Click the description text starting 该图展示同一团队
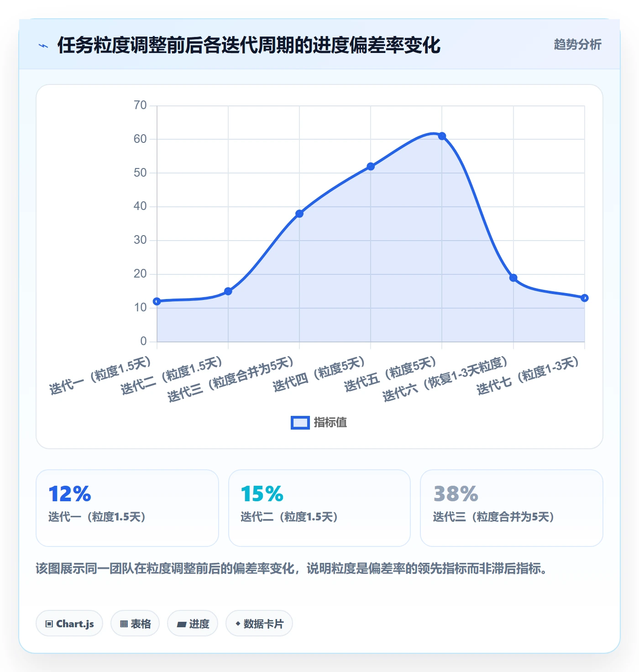 [x=292, y=569]
